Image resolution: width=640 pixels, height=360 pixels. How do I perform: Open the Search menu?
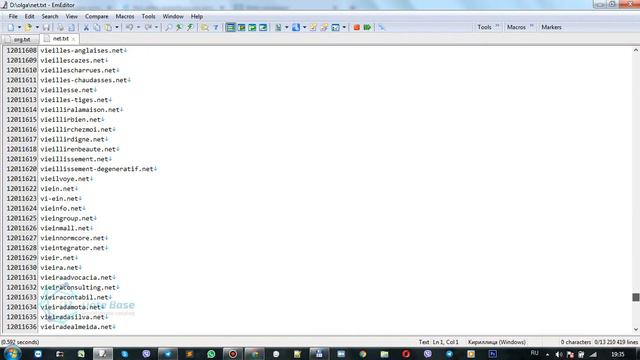pyautogui.click(x=50, y=16)
